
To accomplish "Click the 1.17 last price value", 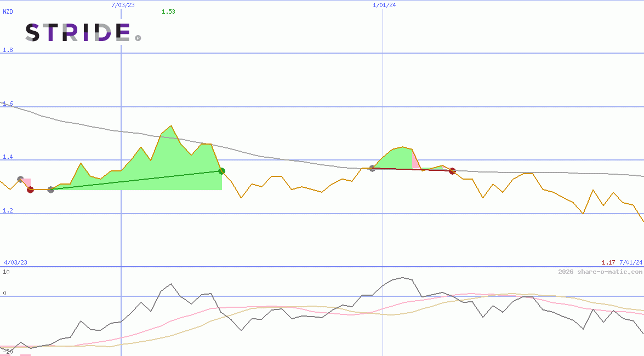I will pyautogui.click(x=608, y=262).
